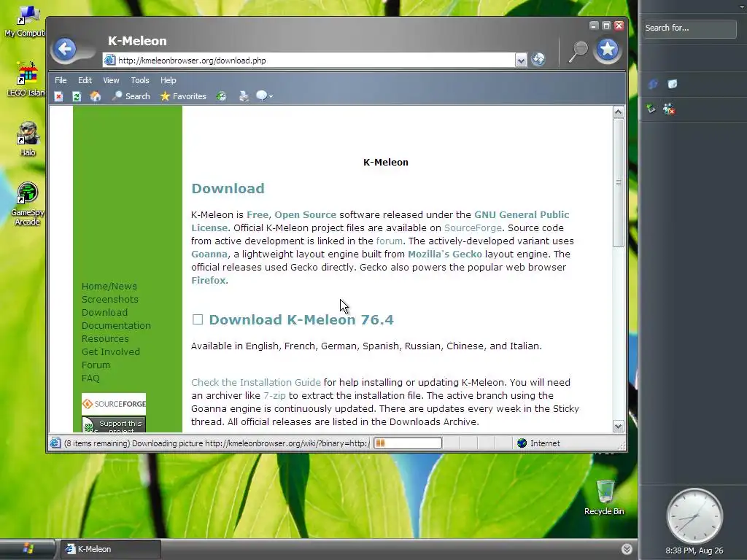Open Forum in the green sidebar

pyautogui.click(x=96, y=365)
